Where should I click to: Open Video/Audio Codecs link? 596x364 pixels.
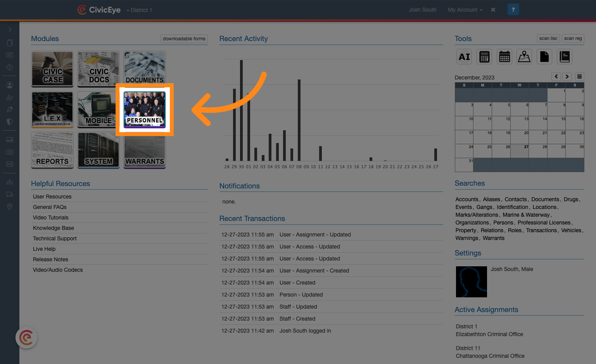pyautogui.click(x=58, y=270)
